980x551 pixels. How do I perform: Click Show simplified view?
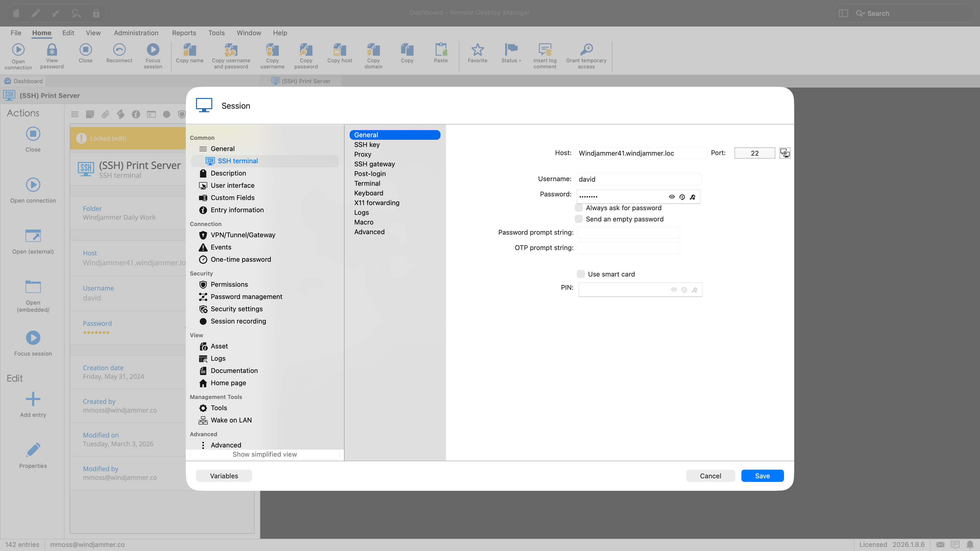tap(264, 454)
